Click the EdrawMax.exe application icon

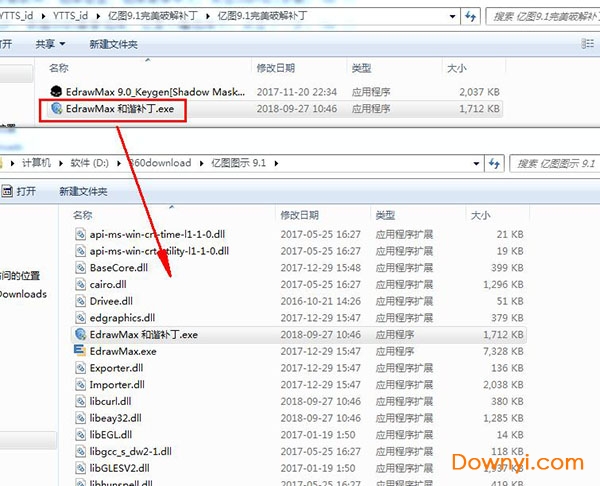pos(80,351)
